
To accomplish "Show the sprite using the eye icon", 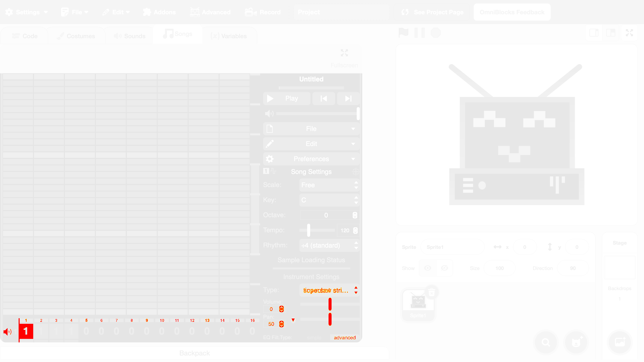I will click(427, 268).
